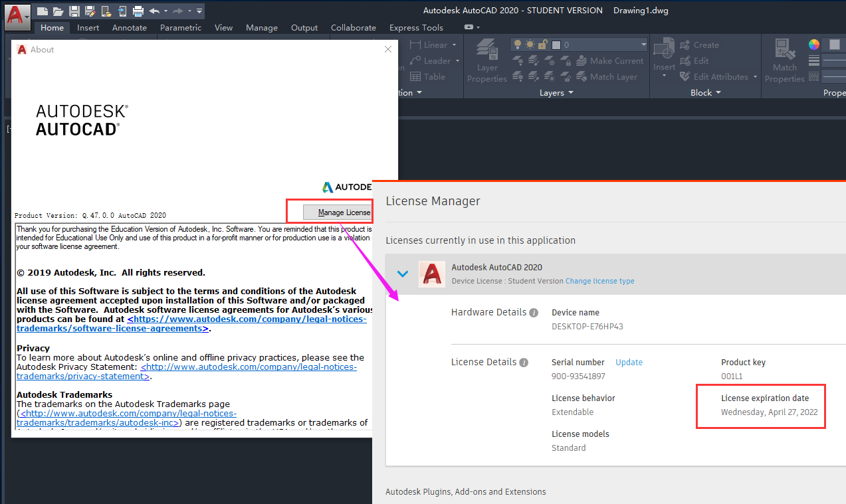Image resolution: width=846 pixels, height=504 pixels.
Task: Click the Plot printer icon
Action: click(x=138, y=11)
